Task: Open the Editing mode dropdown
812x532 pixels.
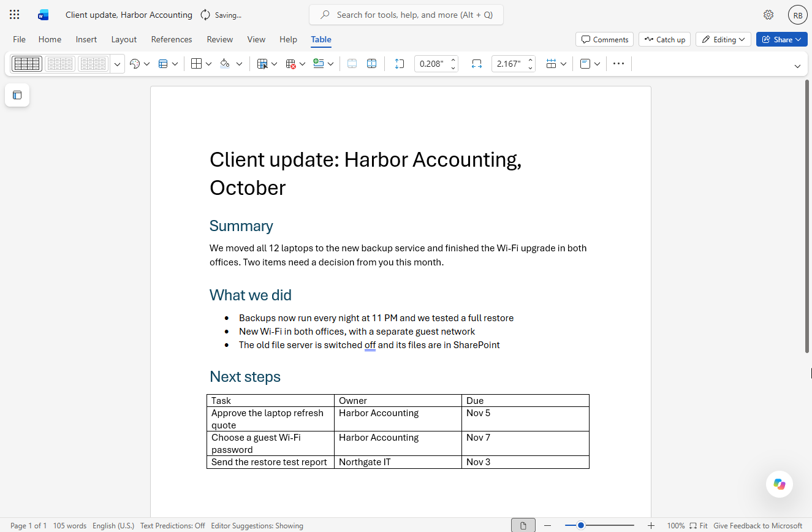Action: tap(724, 39)
